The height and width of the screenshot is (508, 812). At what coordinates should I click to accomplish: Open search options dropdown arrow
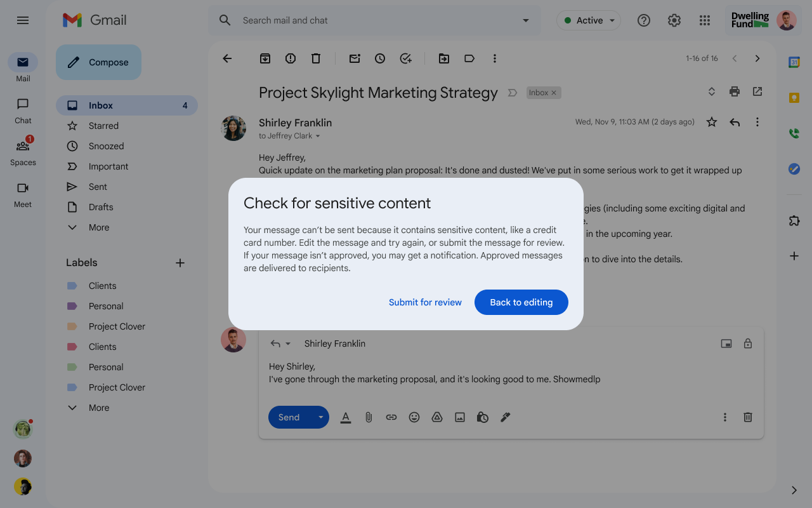[x=525, y=20]
